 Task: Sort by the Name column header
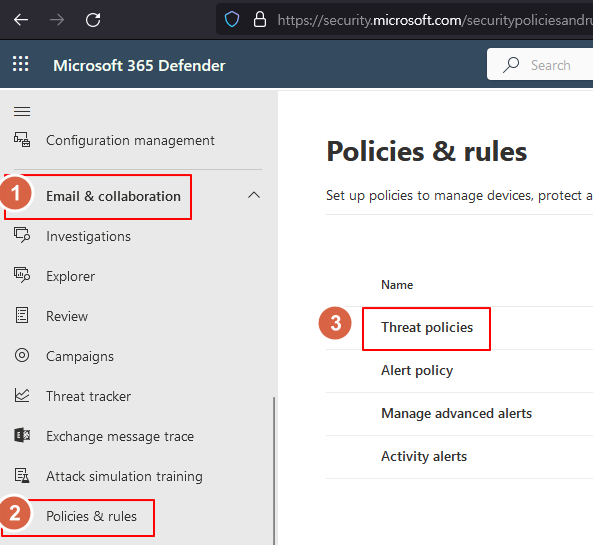pyautogui.click(x=397, y=285)
